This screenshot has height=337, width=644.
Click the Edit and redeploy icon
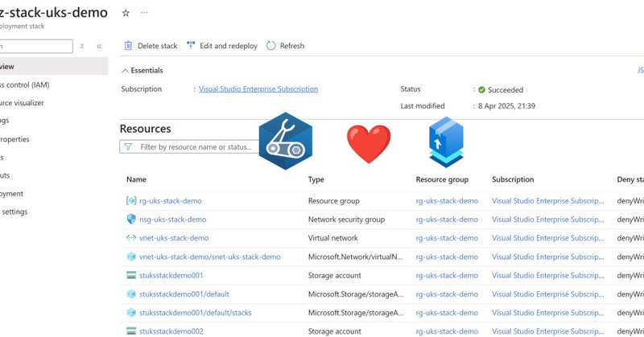click(191, 45)
